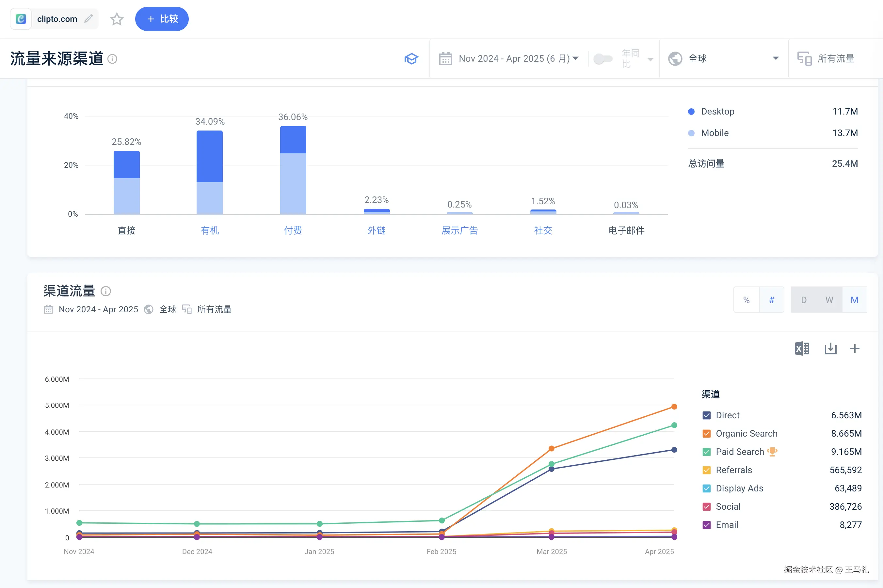Click the 有机 bar in the chart
The image size is (883, 588).
[x=209, y=173]
